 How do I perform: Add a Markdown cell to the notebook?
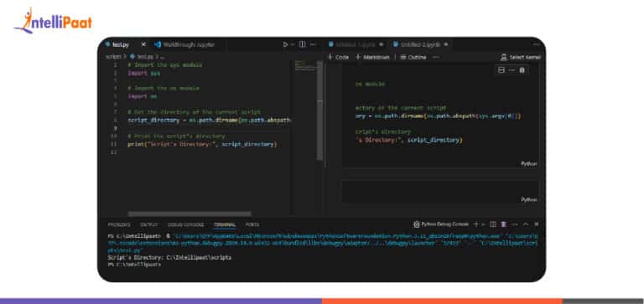click(372, 58)
